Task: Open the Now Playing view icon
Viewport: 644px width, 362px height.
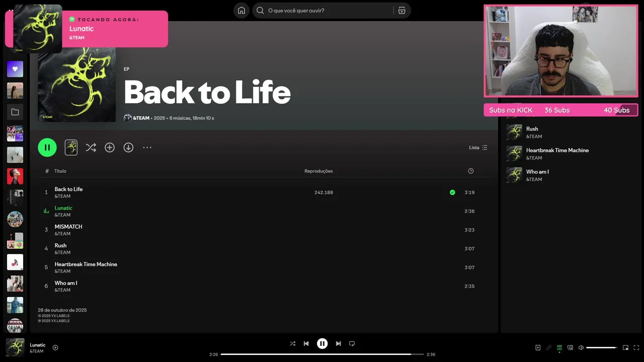Action: pos(538,347)
